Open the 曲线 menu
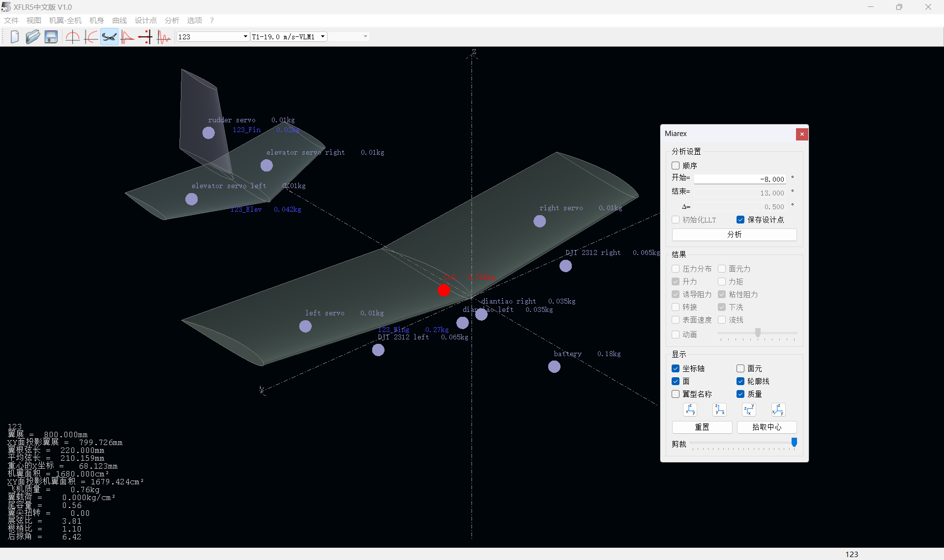 119,20
